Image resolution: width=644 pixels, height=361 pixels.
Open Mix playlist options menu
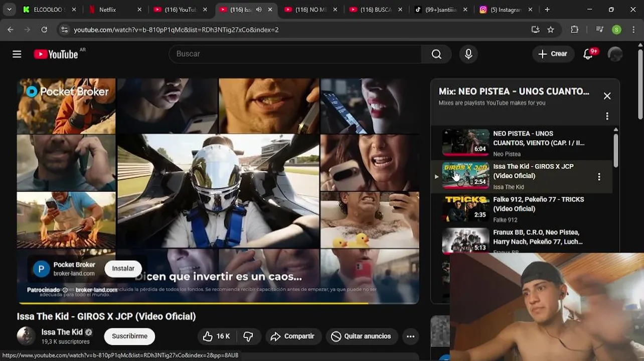tap(607, 116)
